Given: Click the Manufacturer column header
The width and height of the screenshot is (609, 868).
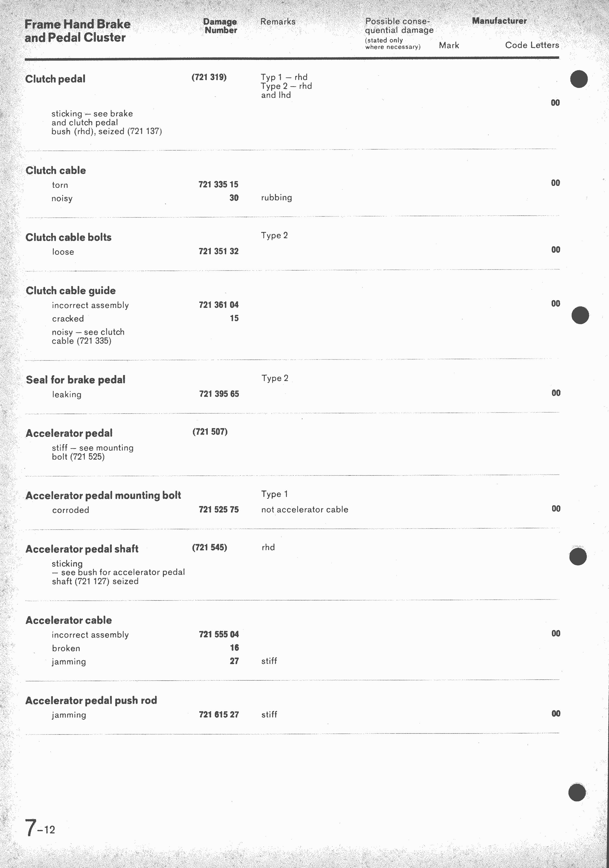Looking at the screenshot, I should pos(499,21).
